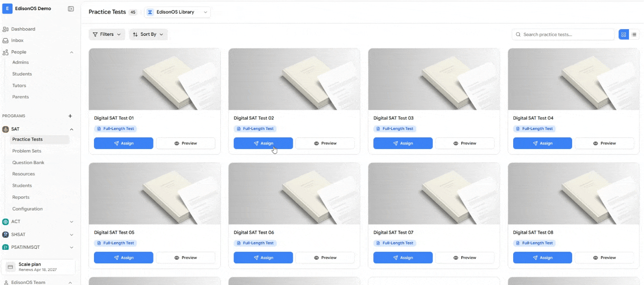644x285 pixels.
Task: Click the SHSAT program icon
Action: 6,235
